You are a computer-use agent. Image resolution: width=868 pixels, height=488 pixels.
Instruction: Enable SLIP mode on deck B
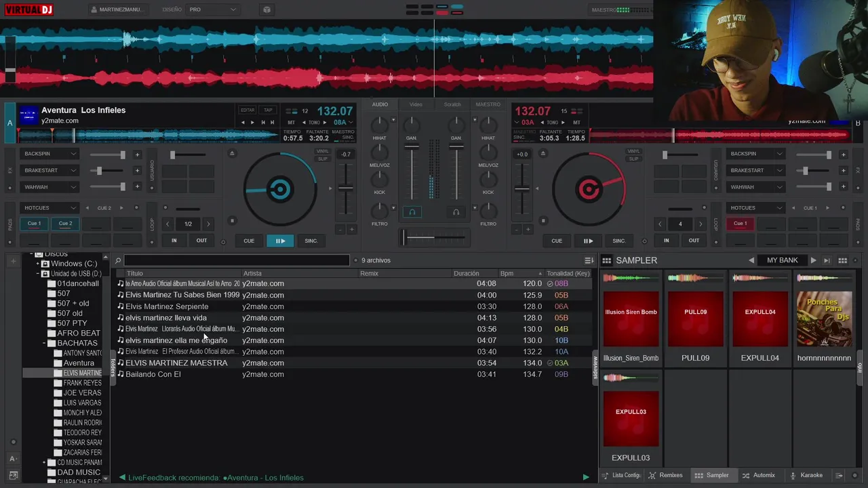tap(633, 159)
